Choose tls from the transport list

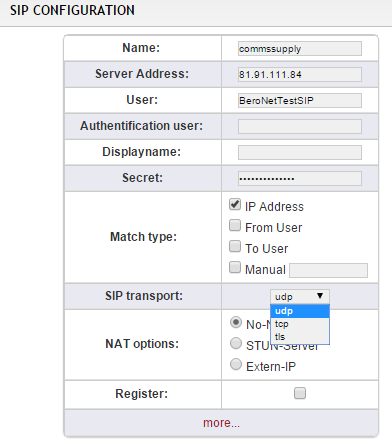[x=300, y=337]
